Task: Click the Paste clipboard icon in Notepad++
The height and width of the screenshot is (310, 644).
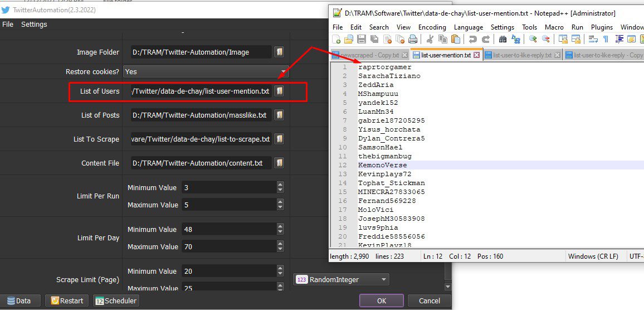Action: tap(456, 40)
